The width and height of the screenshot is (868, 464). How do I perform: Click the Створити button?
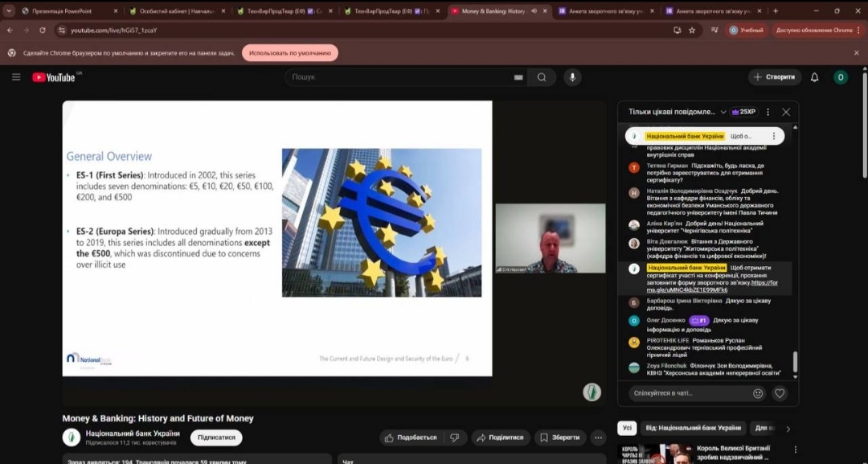pos(775,77)
